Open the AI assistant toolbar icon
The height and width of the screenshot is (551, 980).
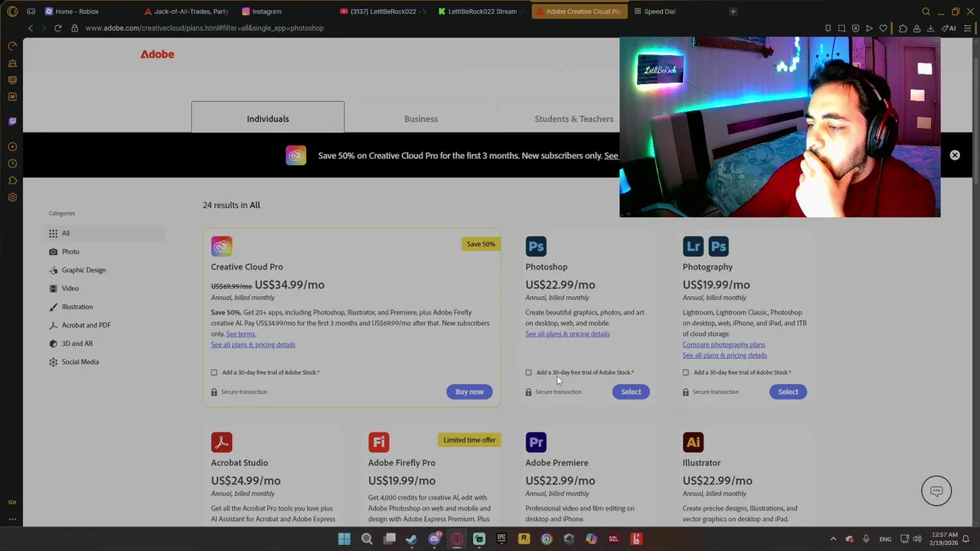949,28
